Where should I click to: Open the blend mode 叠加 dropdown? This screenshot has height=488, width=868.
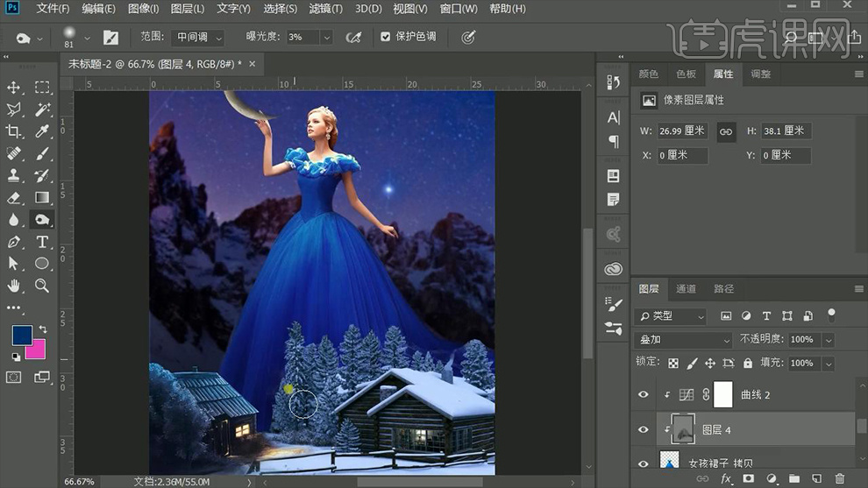tap(683, 340)
